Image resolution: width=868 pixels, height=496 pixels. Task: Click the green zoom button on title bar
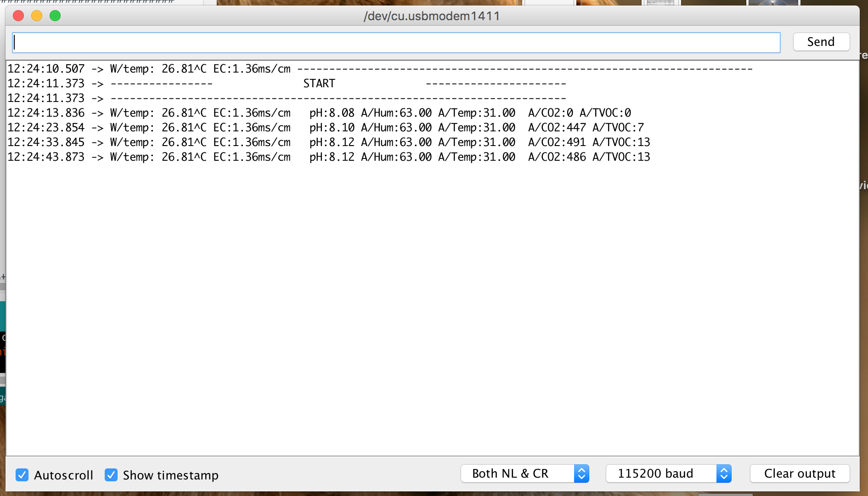coord(55,15)
